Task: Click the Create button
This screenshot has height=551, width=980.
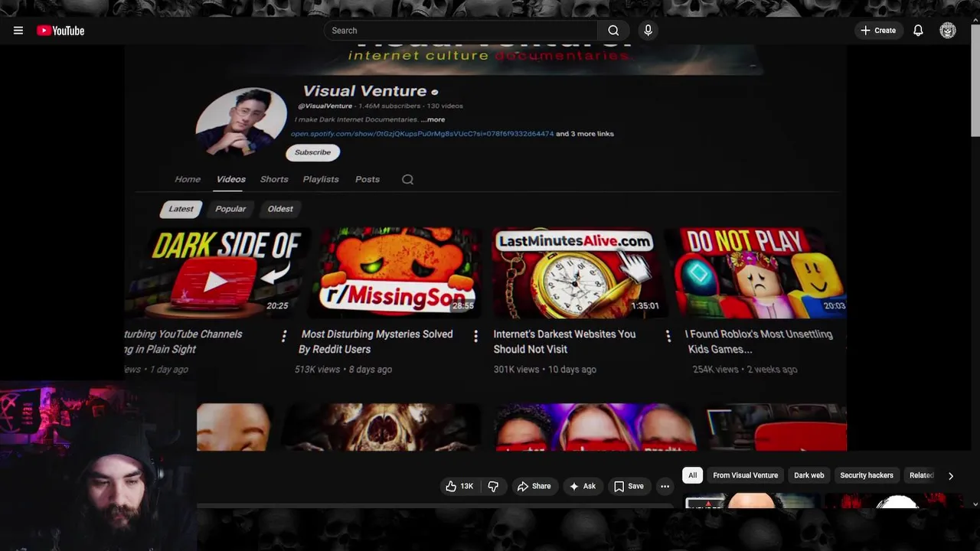Action: (x=878, y=31)
